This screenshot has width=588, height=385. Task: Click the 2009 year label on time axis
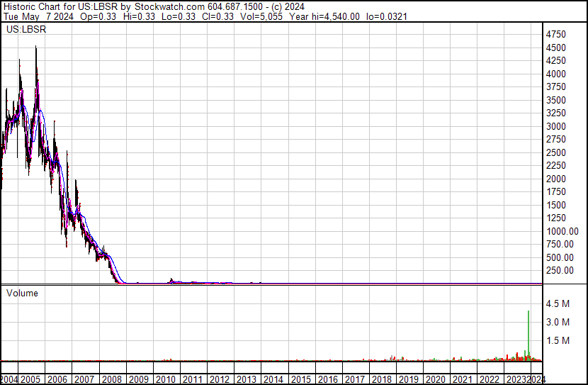click(x=139, y=379)
